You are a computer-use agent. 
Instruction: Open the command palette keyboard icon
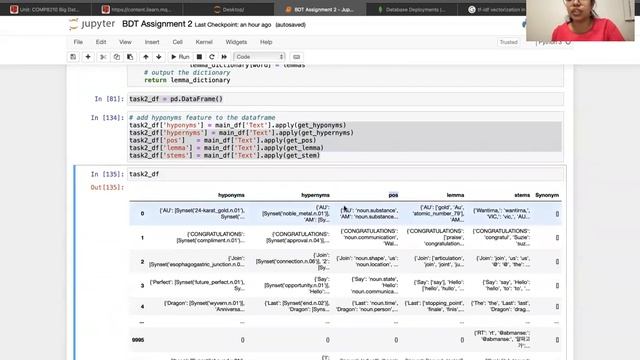click(297, 57)
